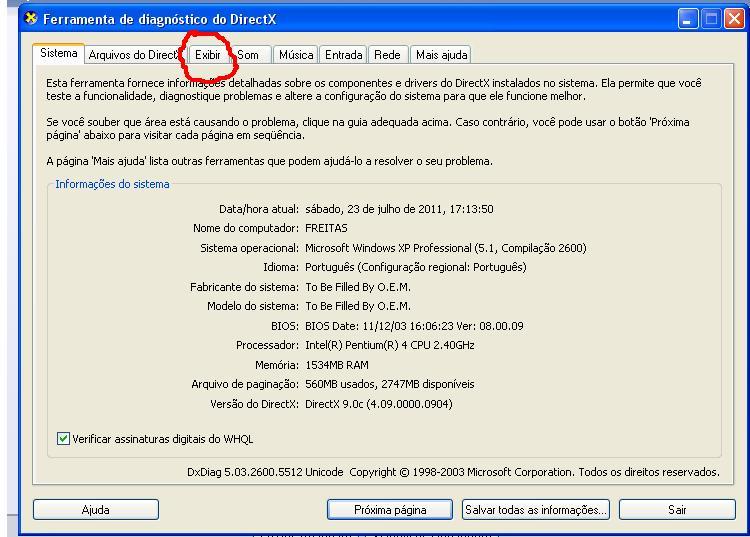Click the Informações do sistema group label
This screenshot has width=750, height=537.
click(112, 184)
